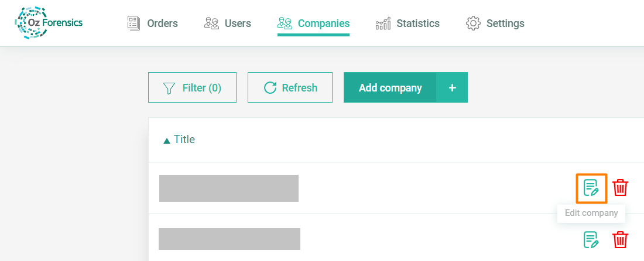644x261 pixels.
Task: Sort the list by Title column header
Action: 184,140
